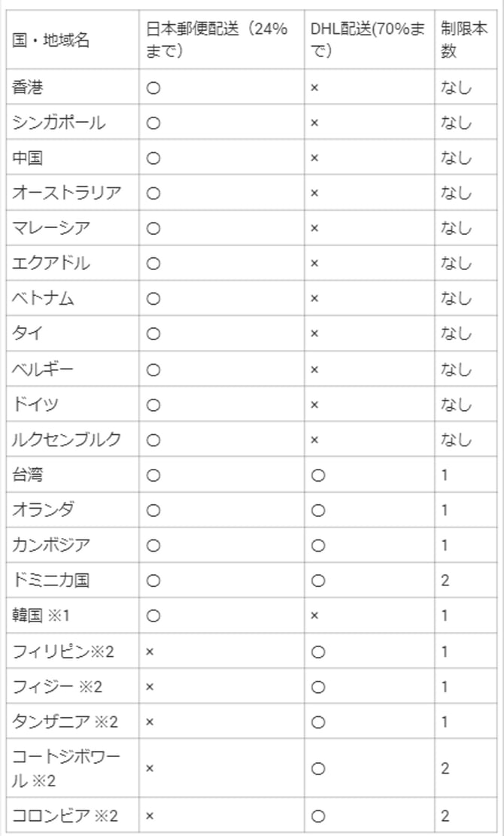Click the 日本郵便配送 column header
Image resolution: width=504 pixels, height=836 pixels.
[x=217, y=41]
